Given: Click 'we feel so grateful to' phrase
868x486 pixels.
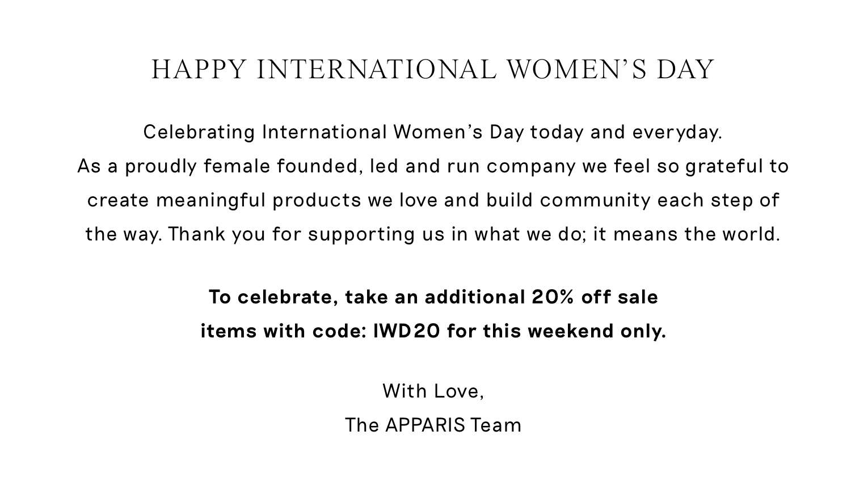Looking at the screenshot, I should tap(686, 166).
